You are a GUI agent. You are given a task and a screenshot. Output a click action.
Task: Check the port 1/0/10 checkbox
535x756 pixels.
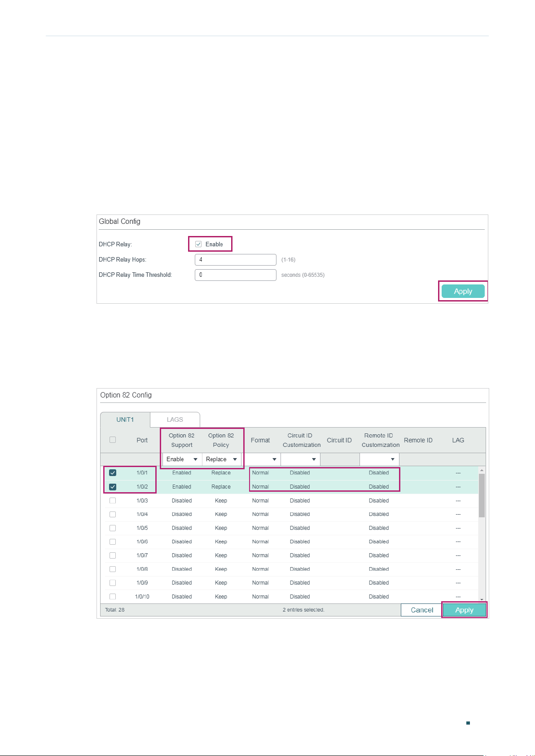point(113,597)
